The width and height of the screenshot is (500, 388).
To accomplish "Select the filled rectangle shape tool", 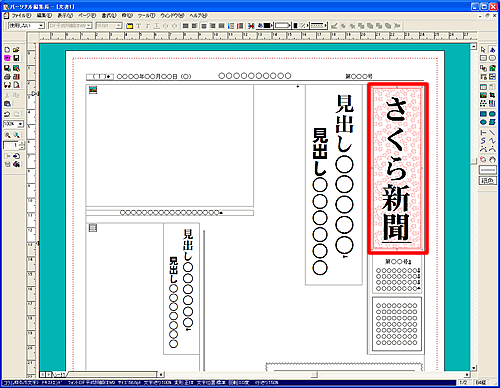I will 483,114.
